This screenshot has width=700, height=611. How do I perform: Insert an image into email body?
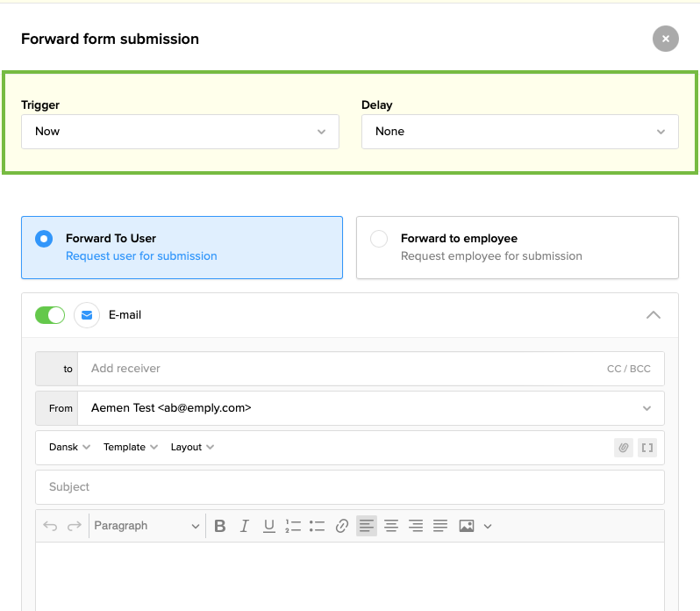(467, 526)
